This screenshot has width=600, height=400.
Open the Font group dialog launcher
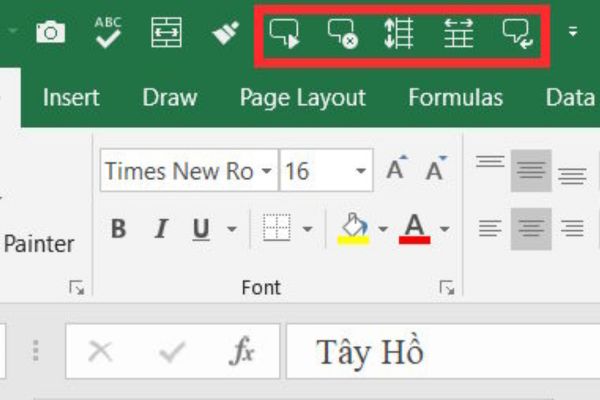446,288
